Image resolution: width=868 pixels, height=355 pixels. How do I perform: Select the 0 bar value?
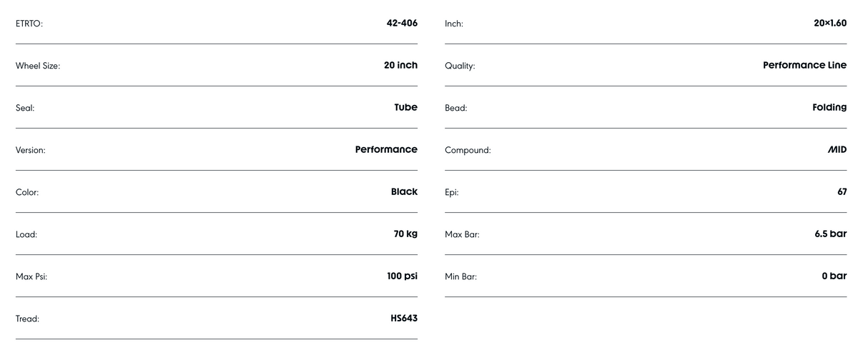[x=834, y=276]
